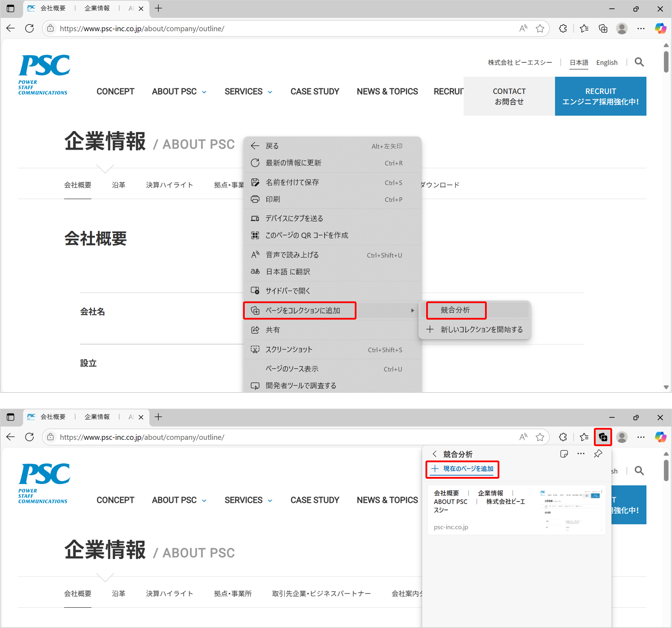Choose スクリーンショット from the context menu
This screenshot has width=672, height=628.
click(289, 350)
